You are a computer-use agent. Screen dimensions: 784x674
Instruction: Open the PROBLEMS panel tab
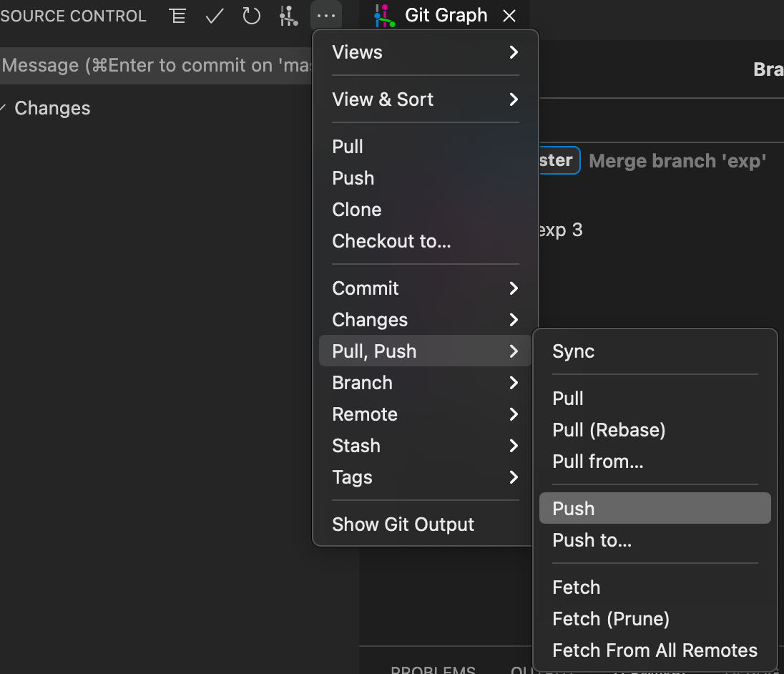click(x=433, y=669)
